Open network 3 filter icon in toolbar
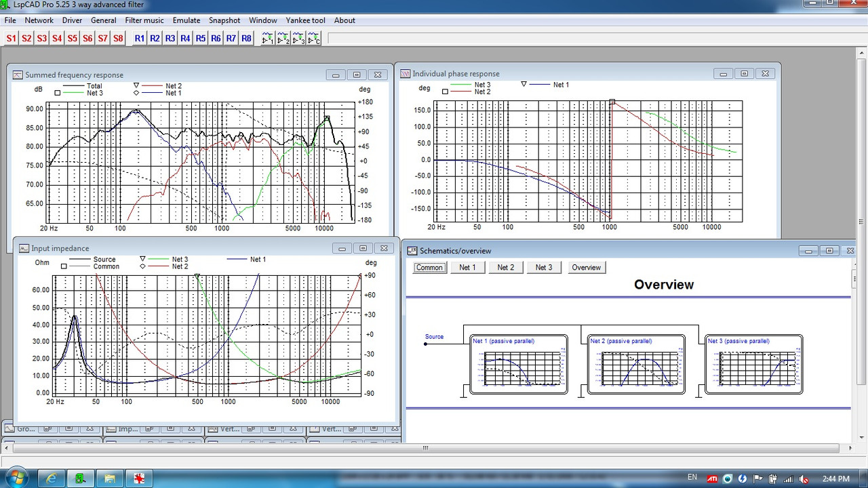This screenshot has height=488, width=868. click(298, 39)
